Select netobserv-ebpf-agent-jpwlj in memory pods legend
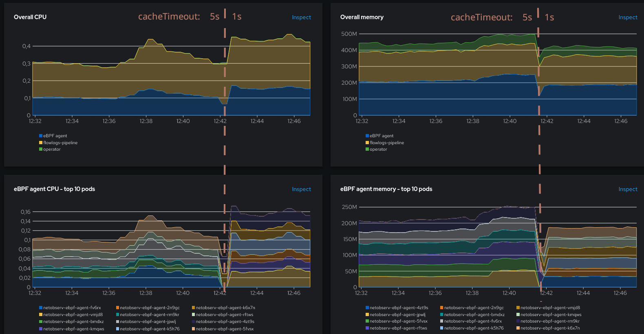This screenshot has width=644, height=334. [x=396, y=314]
